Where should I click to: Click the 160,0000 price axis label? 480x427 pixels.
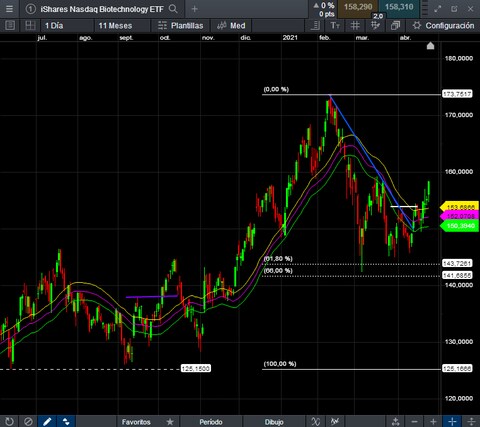point(459,172)
